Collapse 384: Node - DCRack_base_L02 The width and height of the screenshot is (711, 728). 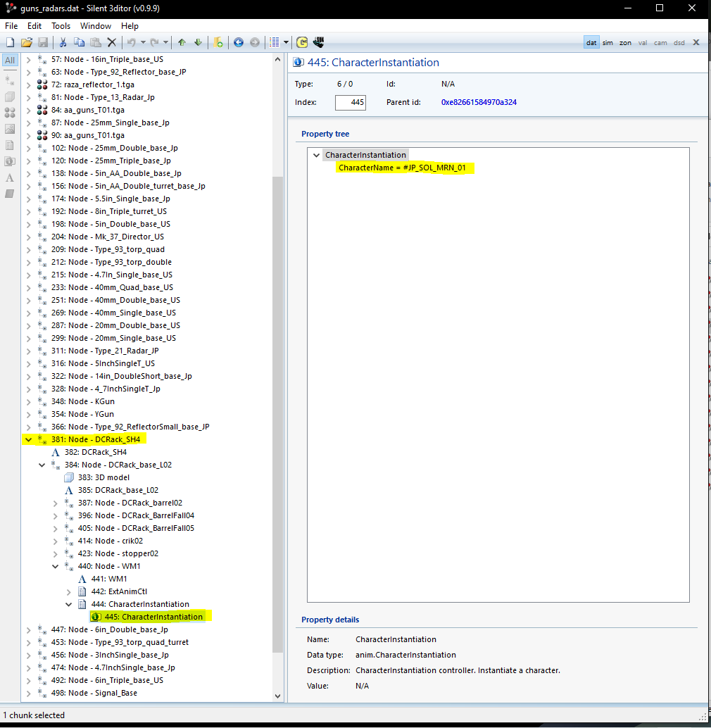(42, 465)
